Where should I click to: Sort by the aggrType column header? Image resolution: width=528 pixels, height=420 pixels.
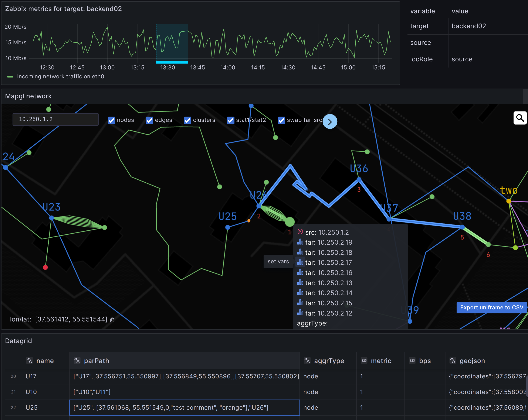click(329, 361)
